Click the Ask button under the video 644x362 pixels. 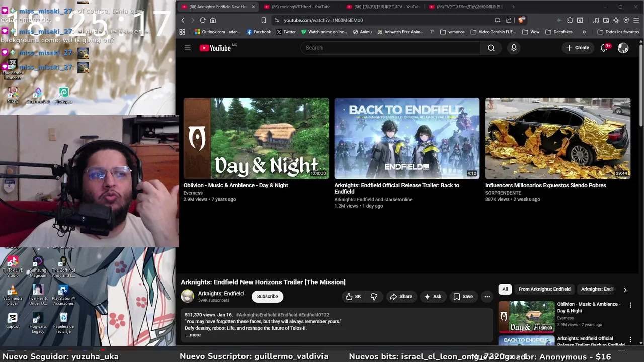[x=433, y=297]
